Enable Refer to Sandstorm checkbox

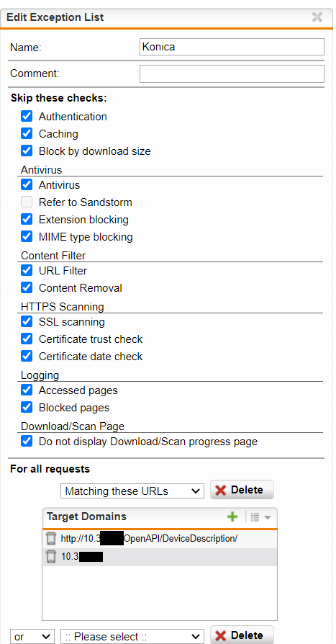(x=27, y=202)
